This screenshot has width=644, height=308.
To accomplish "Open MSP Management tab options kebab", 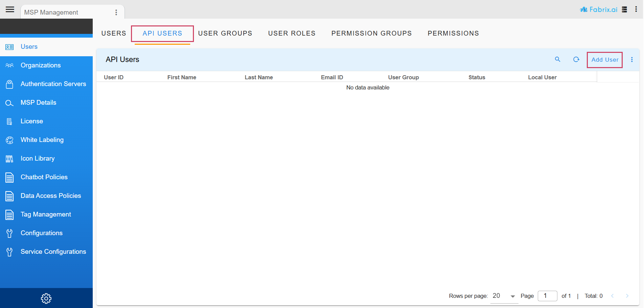I will tap(116, 12).
